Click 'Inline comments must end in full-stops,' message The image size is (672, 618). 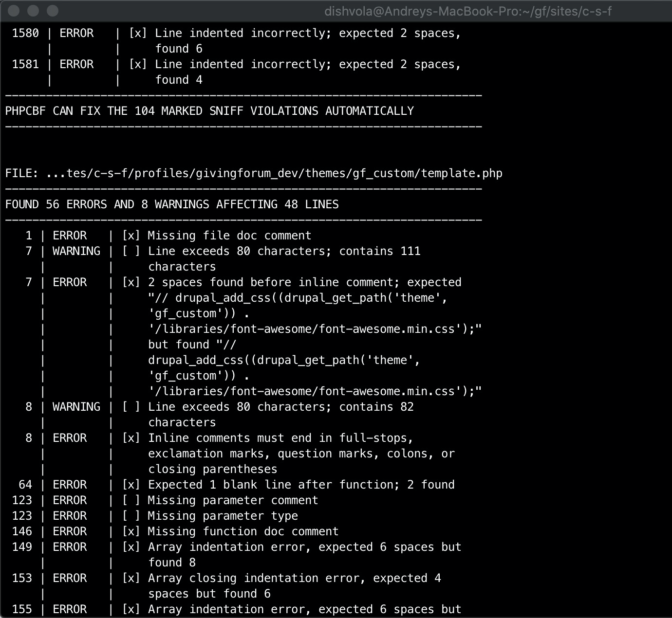(x=280, y=438)
